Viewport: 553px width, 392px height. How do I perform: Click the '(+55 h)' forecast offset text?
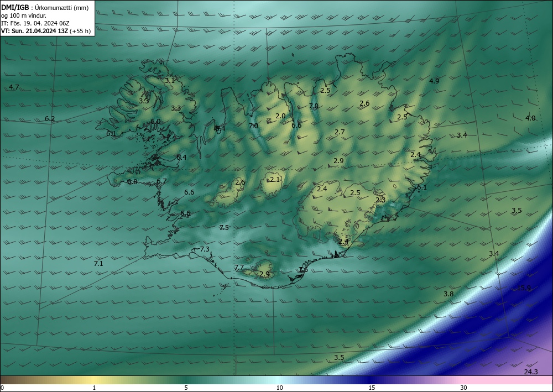pos(80,31)
